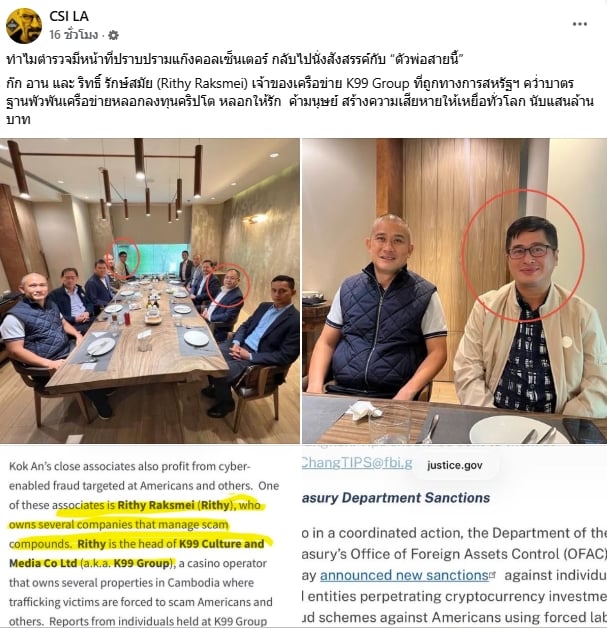Click the ChangTIPS@fbi.g email link

click(x=357, y=463)
